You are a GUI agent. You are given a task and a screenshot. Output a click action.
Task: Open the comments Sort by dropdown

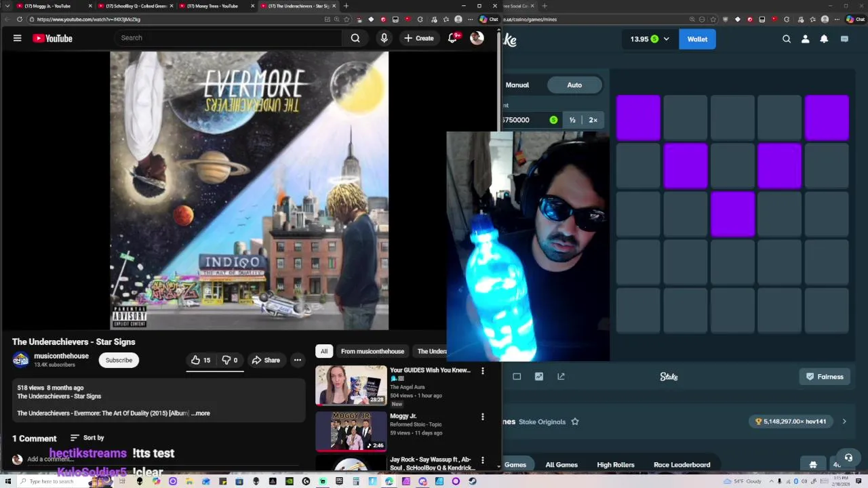tap(87, 438)
